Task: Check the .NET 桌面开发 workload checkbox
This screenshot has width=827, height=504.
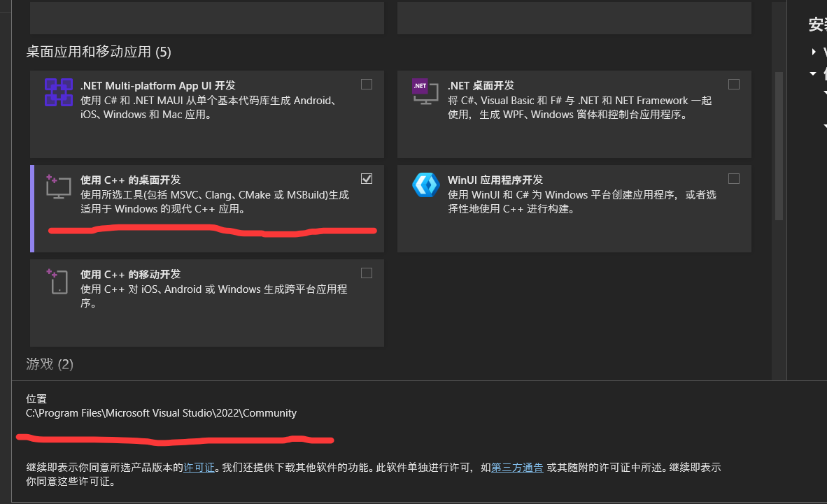Action: coord(733,85)
